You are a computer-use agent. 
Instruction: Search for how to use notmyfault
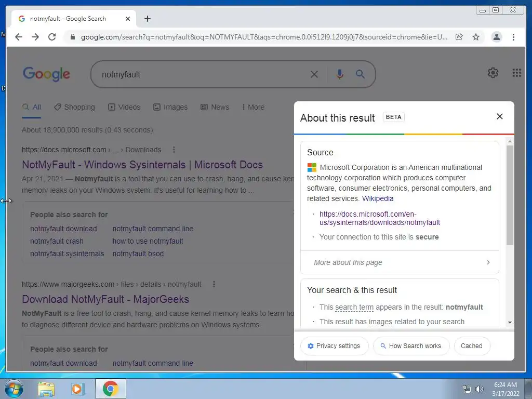(x=148, y=241)
